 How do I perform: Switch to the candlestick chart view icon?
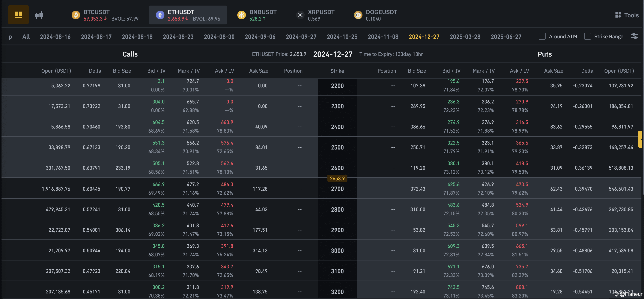click(39, 15)
